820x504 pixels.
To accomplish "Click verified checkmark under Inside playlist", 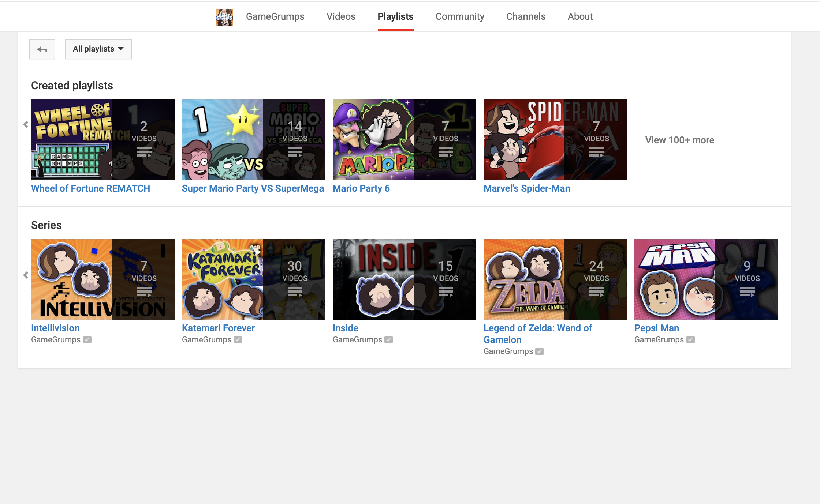I will click(389, 340).
